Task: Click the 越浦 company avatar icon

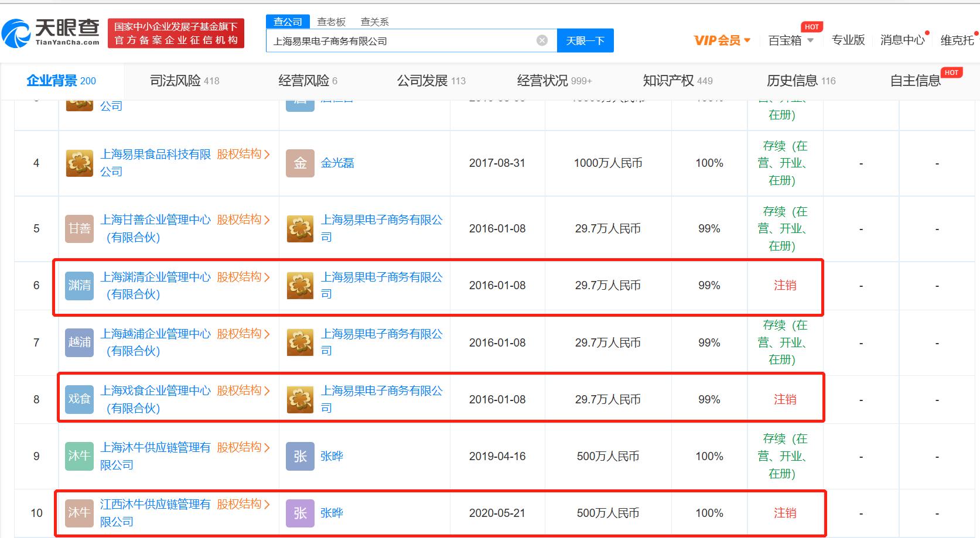Action: [79, 343]
